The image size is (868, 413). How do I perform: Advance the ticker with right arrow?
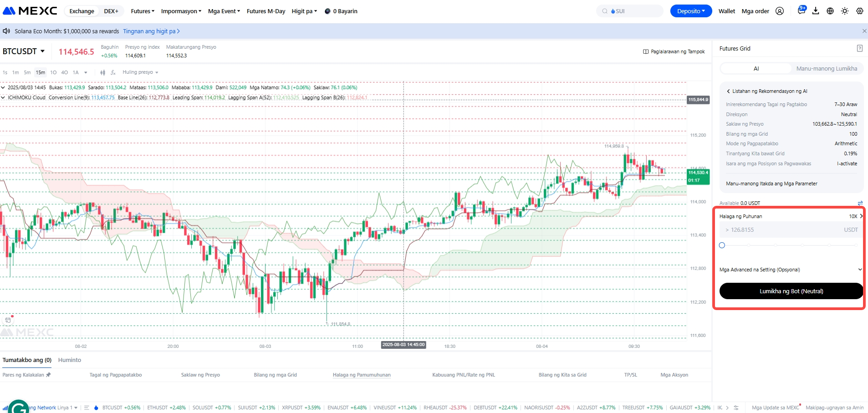[727, 408]
